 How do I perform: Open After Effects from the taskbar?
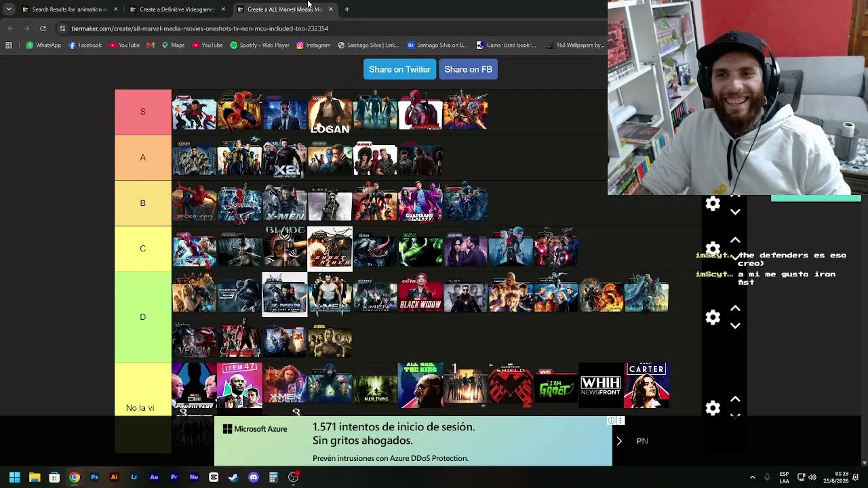point(154,477)
